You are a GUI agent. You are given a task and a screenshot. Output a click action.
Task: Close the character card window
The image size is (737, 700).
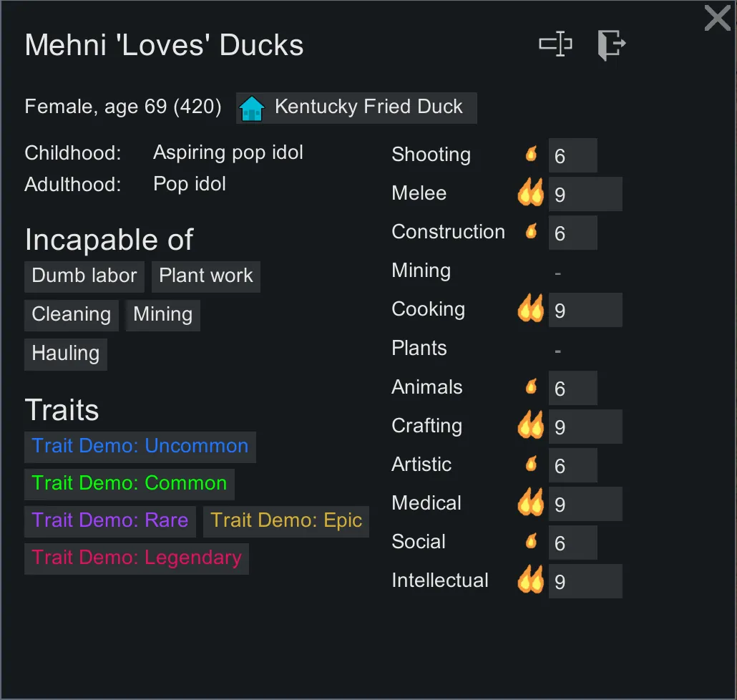(x=717, y=18)
